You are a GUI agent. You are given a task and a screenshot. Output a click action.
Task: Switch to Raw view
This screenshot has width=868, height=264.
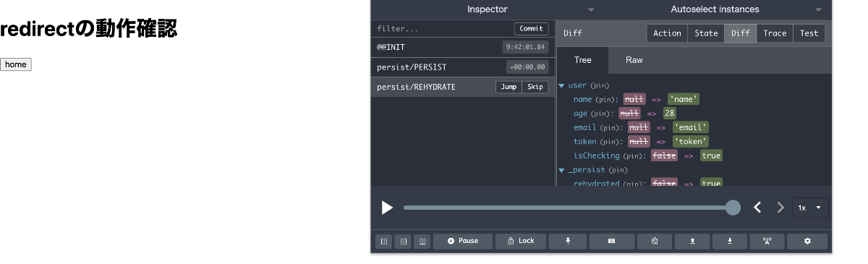tap(634, 60)
